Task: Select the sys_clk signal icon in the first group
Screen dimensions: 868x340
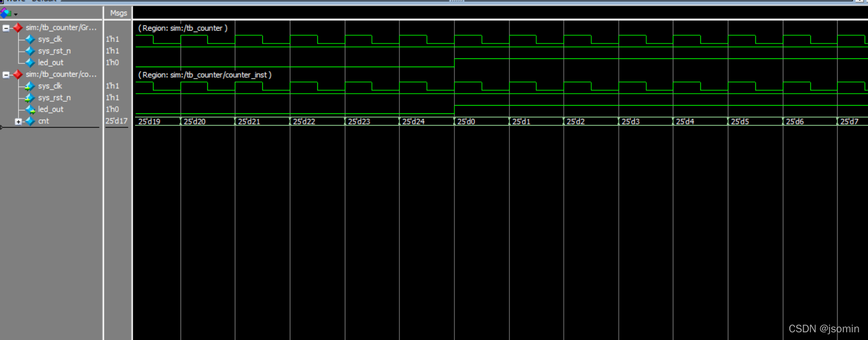Action: (x=30, y=39)
